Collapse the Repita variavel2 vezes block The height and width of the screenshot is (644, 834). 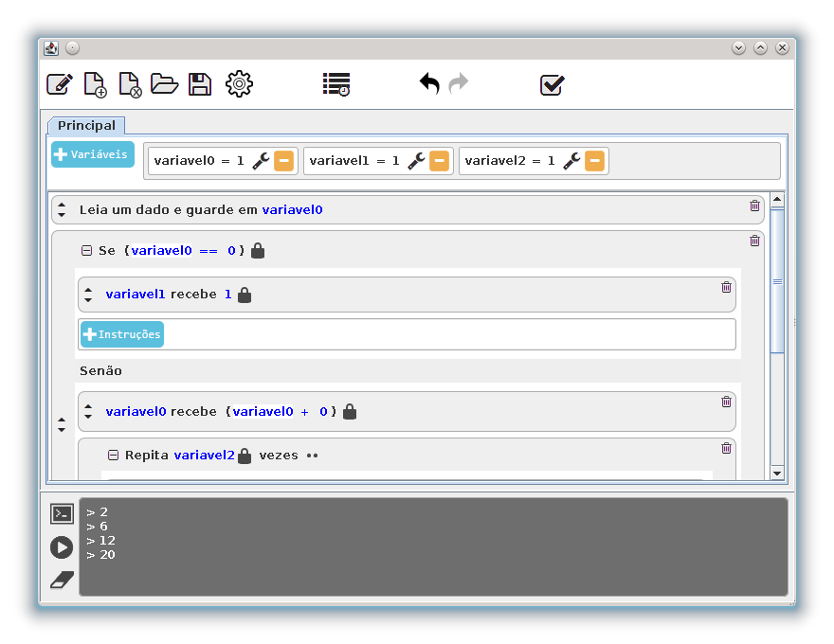point(113,456)
